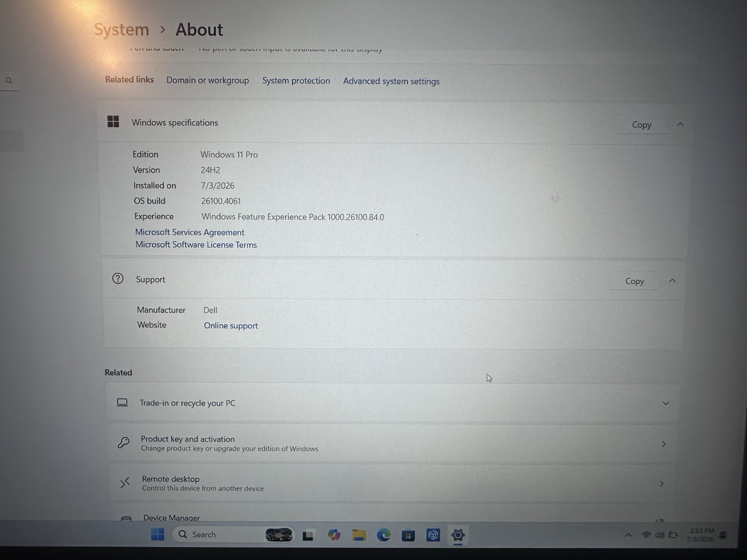Image resolution: width=747 pixels, height=560 pixels.
Task: Open the Windows Start menu
Action: click(x=158, y=534)
